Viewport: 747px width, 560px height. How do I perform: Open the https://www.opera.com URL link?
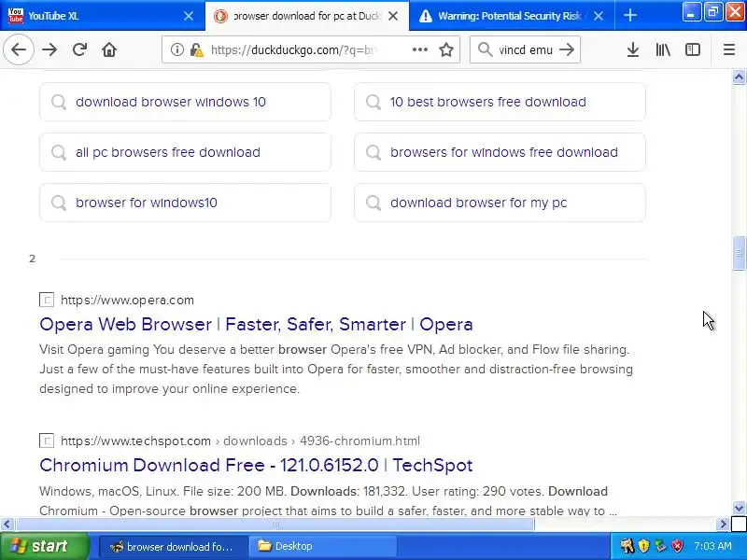(127, 300)
